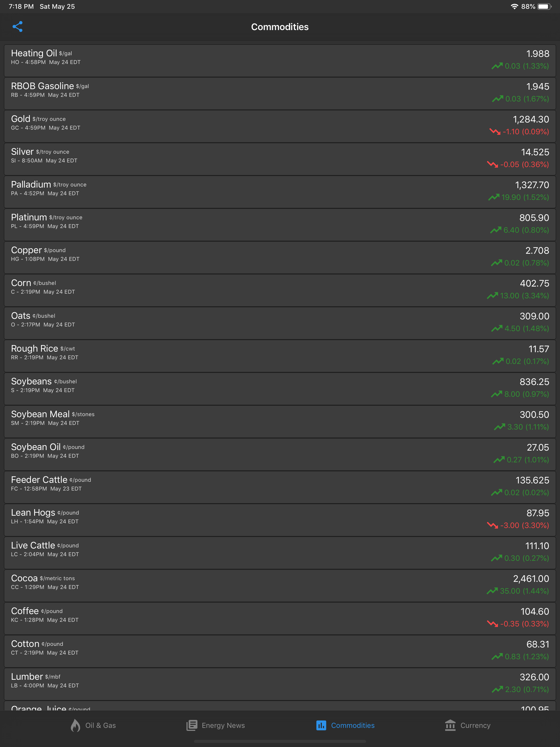Tap Lean Hogs' red downtrend arrow
This screenshot has height=747, width=560.
point(492,525)
